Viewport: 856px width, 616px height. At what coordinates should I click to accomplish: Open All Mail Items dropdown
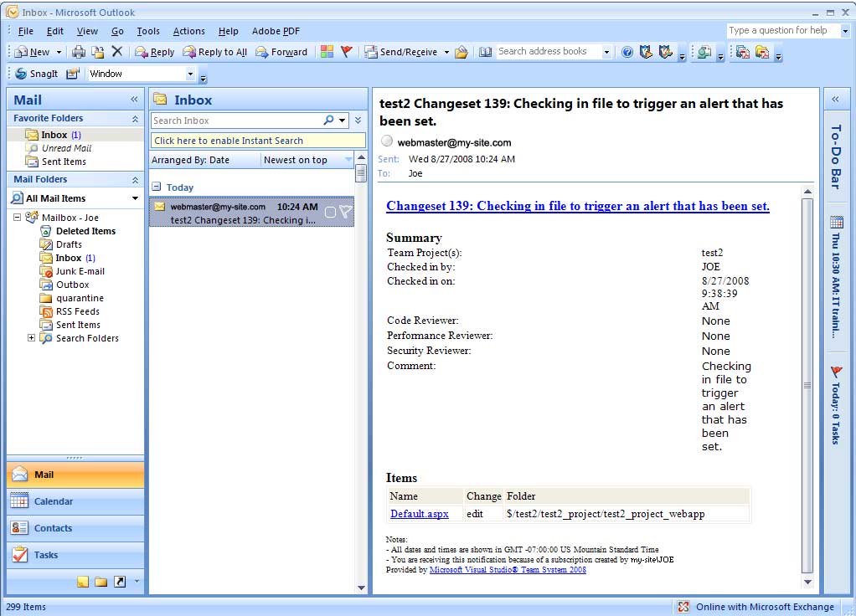pos(135,198)
